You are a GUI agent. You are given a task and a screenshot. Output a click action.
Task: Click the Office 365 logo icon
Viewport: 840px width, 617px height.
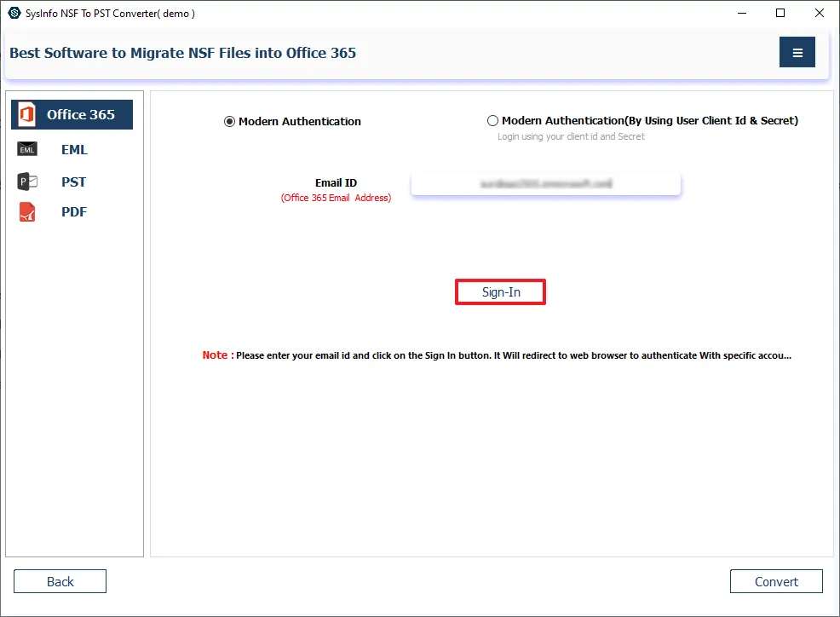26,114
